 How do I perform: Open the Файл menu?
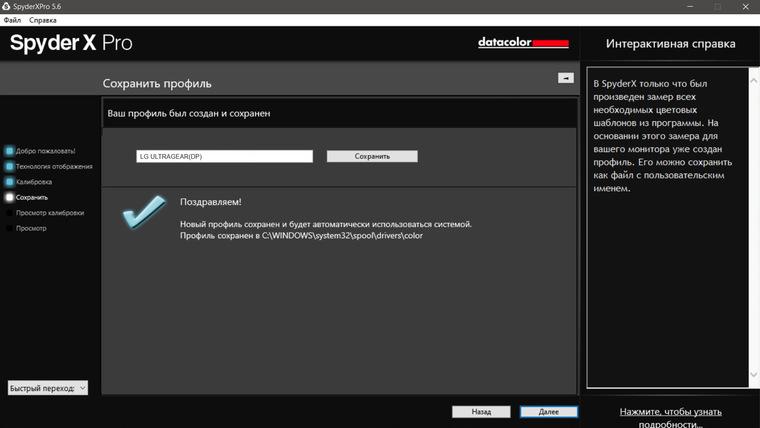[x=12, y=20]
